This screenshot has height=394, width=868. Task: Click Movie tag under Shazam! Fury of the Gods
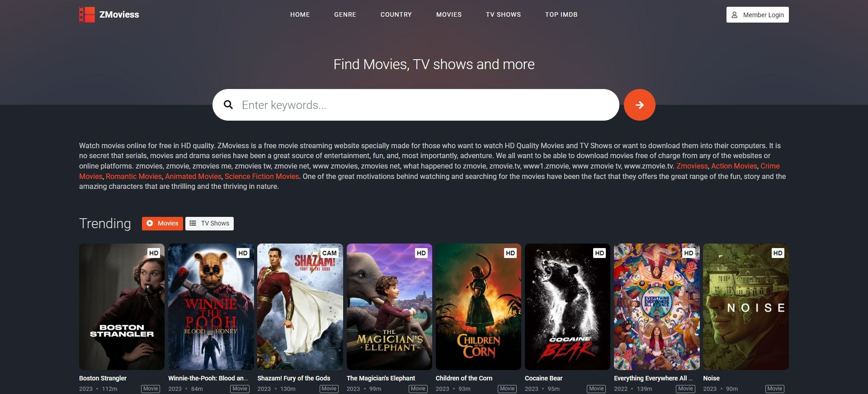point(329,389)
